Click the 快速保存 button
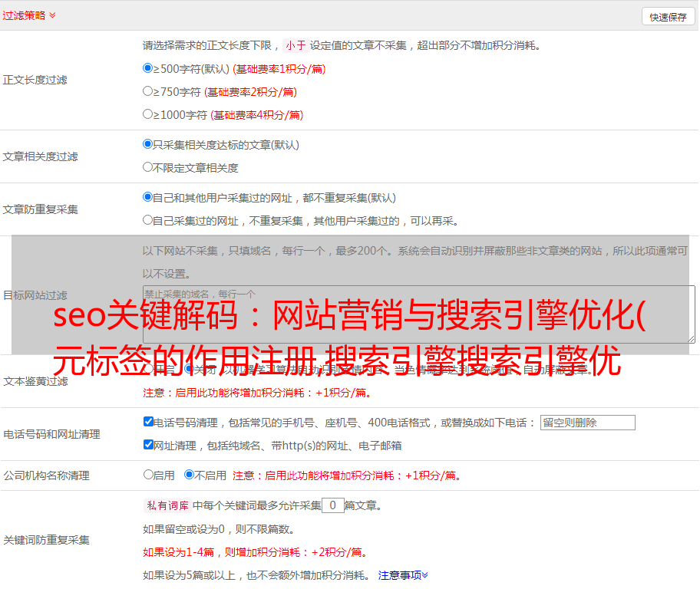This screenshot has height=589, width=700. [x=668, y=17]
